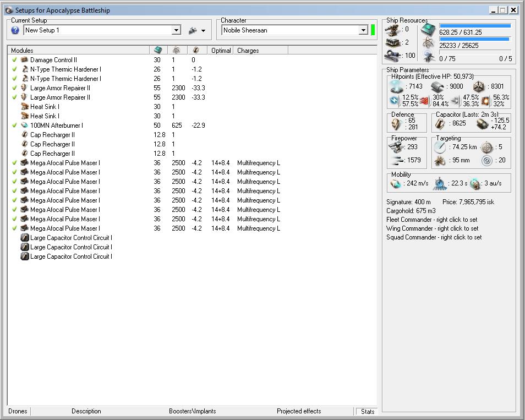The width and height of the screenshot is (525, 420).
Task: Click the powergrid usage blue progress bar
Action: (x=474, y=39)
